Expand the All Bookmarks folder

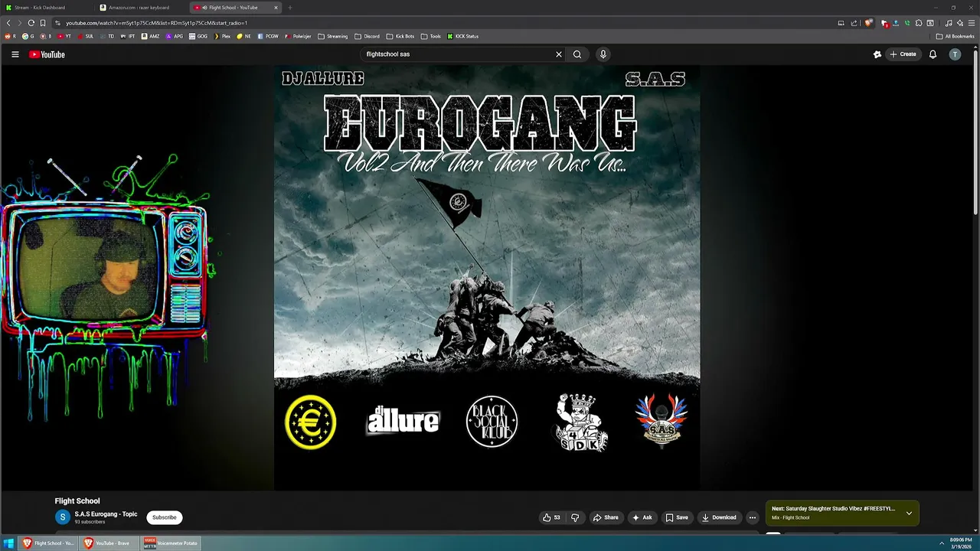(x=955, y=36)
